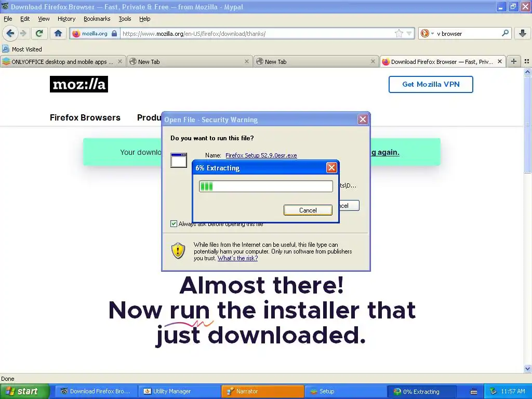Bookmark this page with the star icon
The image size is (532, 399).
[398, 33]
